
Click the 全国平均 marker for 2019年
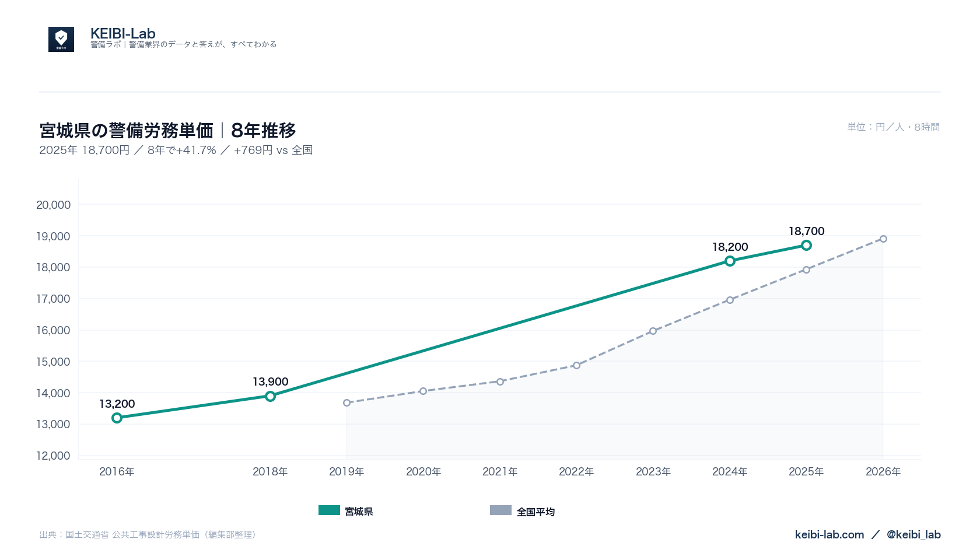346,402
